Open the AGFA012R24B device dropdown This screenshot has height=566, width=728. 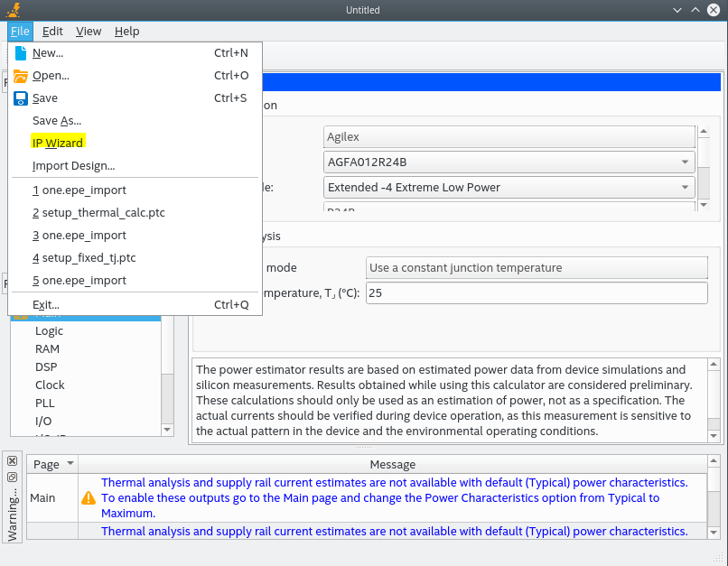(x=686, y=162)
